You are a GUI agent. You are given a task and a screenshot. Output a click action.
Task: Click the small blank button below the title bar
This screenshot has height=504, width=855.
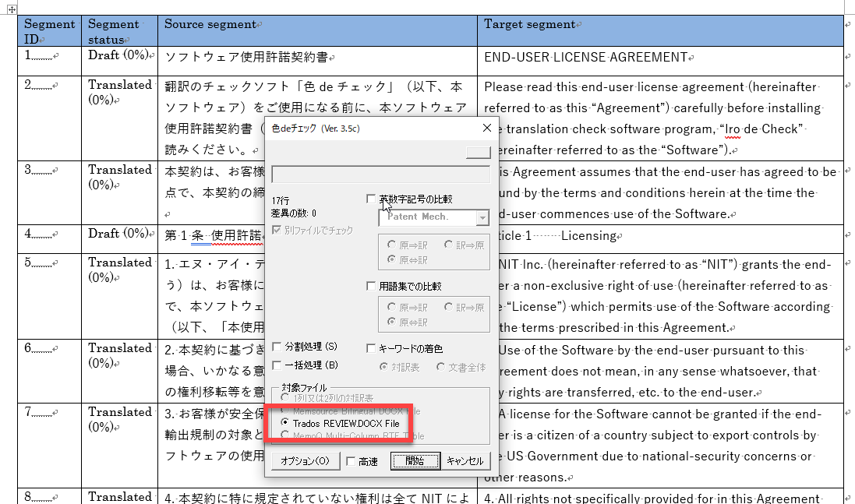pyautogui.click(x=477, y=153)
